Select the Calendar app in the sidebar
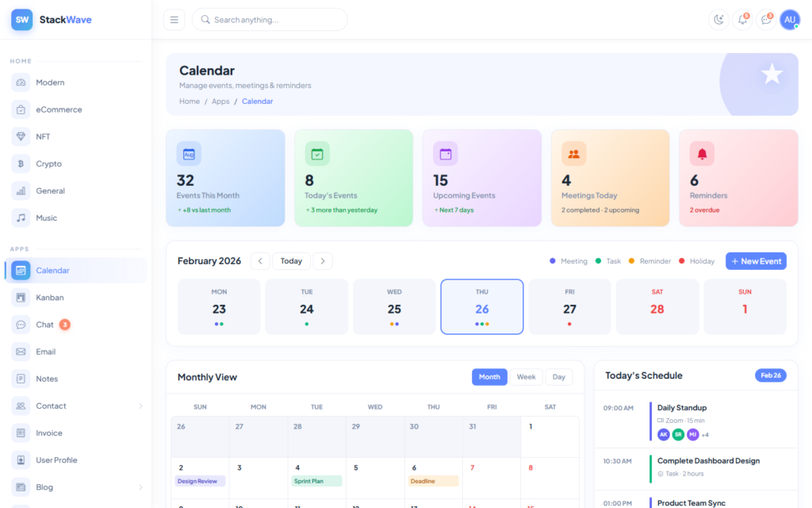 [76, 270]
